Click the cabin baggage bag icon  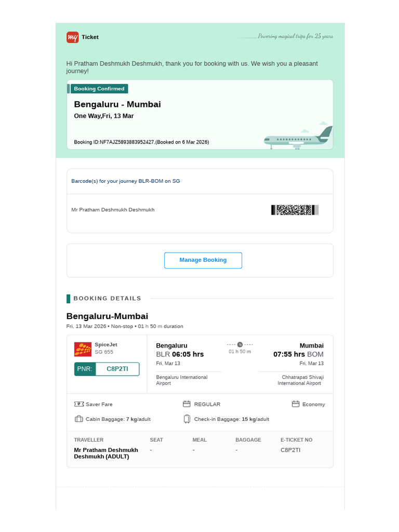[79, 419]
